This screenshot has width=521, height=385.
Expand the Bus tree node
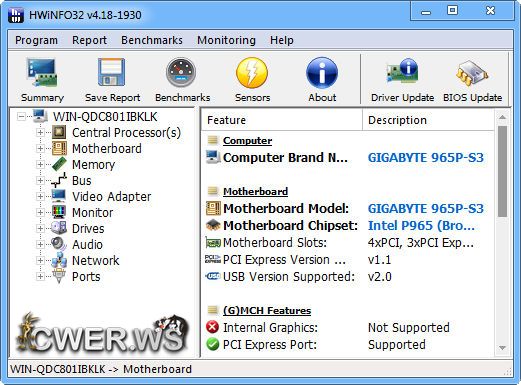point(40,180)
